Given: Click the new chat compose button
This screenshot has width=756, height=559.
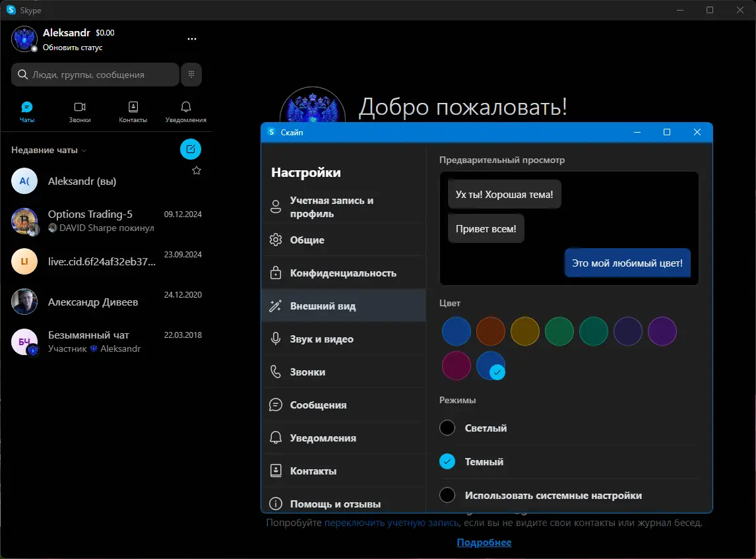Looking at the screenshot, I should (191, 149).
